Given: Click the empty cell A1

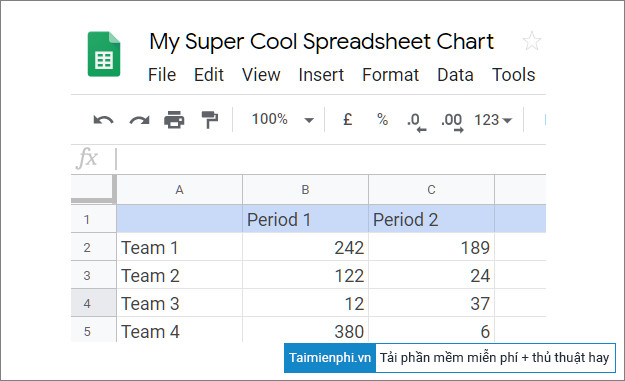Looking at the screenshot, I should click(179, 219).
